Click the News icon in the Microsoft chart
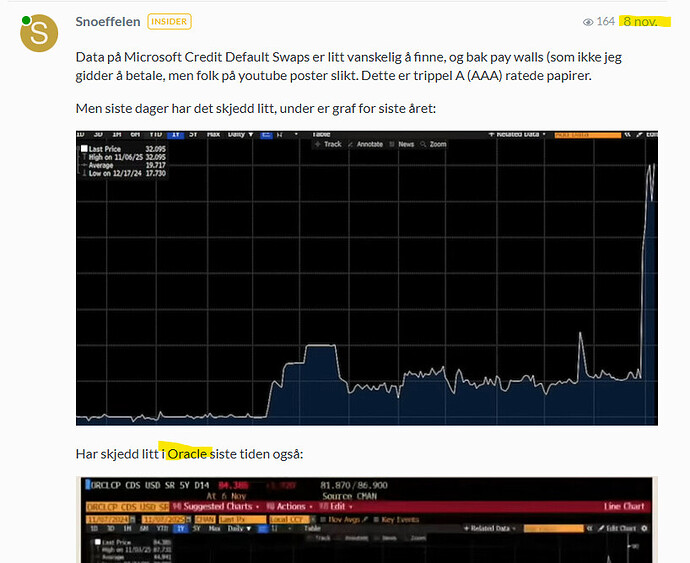This screenshot has height=563, width=690. [405, 145]
